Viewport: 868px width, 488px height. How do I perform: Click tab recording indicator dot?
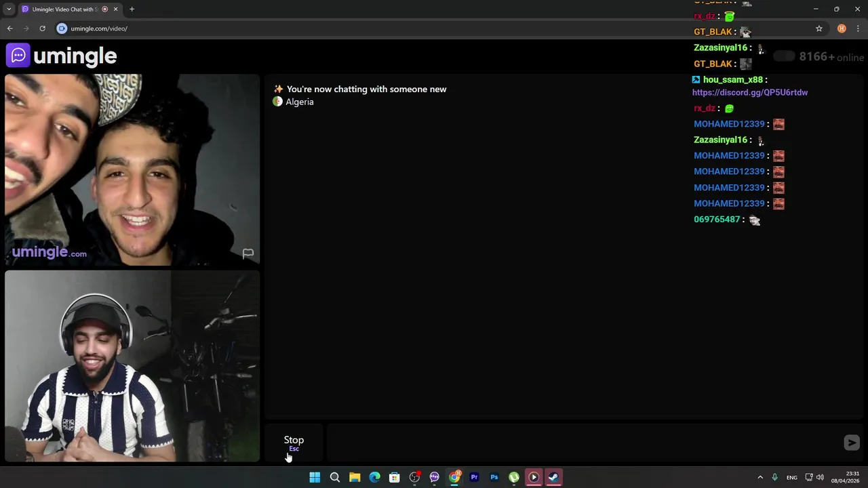pyautogui.click(x=104, y=9)
